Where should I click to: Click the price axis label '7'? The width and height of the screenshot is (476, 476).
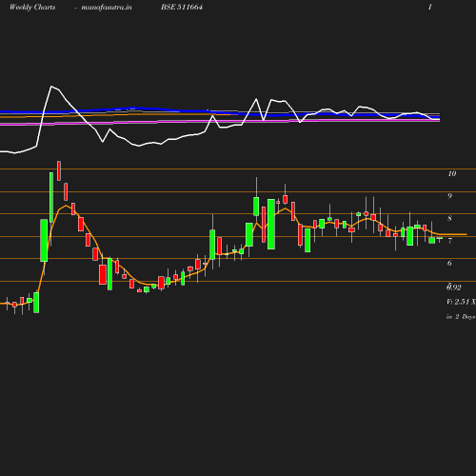pyautogui.click(x=449, y=241)
